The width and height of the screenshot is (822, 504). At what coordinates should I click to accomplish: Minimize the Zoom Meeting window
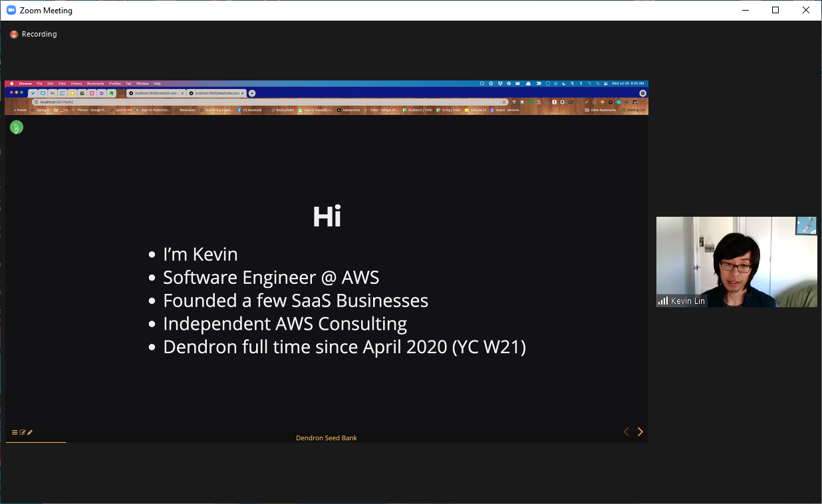click(x=745, y=10)
